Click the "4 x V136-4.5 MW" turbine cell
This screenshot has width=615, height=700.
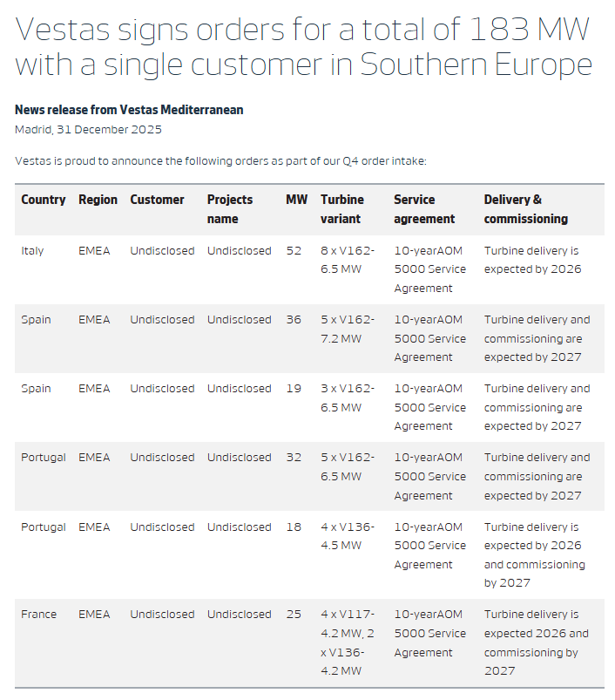pos(348,536)
